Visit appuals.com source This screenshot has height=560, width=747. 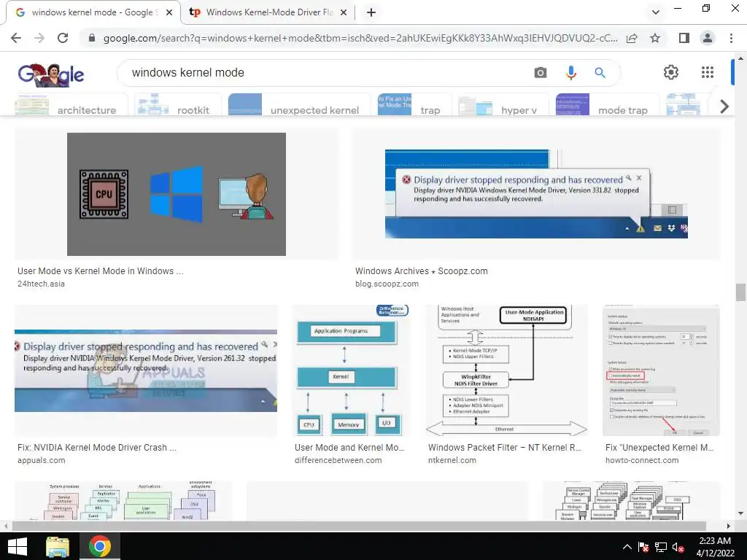tap(42, 461)
